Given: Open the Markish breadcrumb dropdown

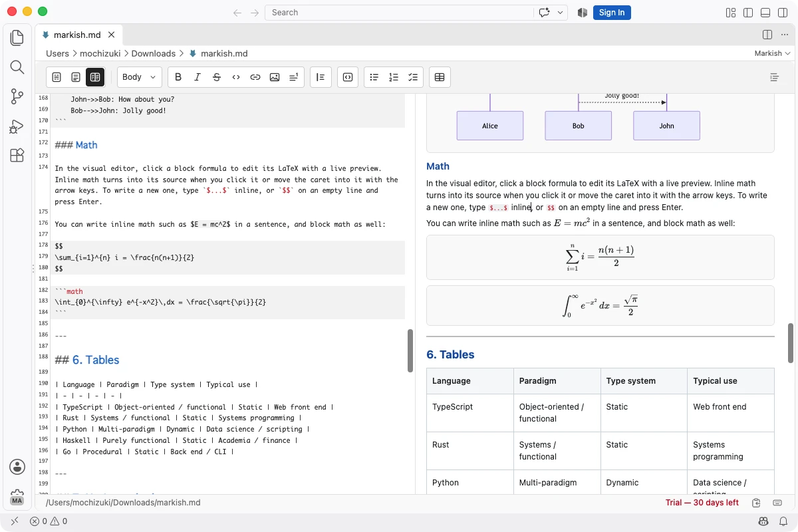Looking at the screenshot, I should click(773, 53).
